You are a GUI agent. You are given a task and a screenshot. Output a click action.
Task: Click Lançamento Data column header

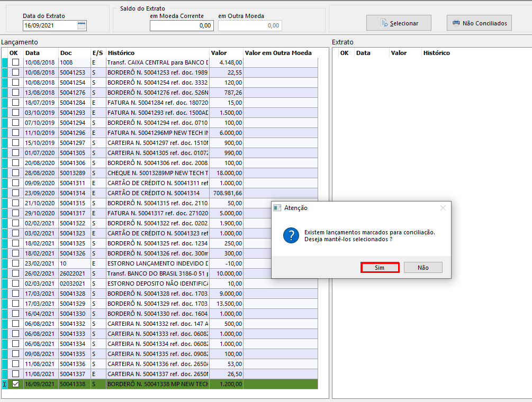tap(41, 53)
